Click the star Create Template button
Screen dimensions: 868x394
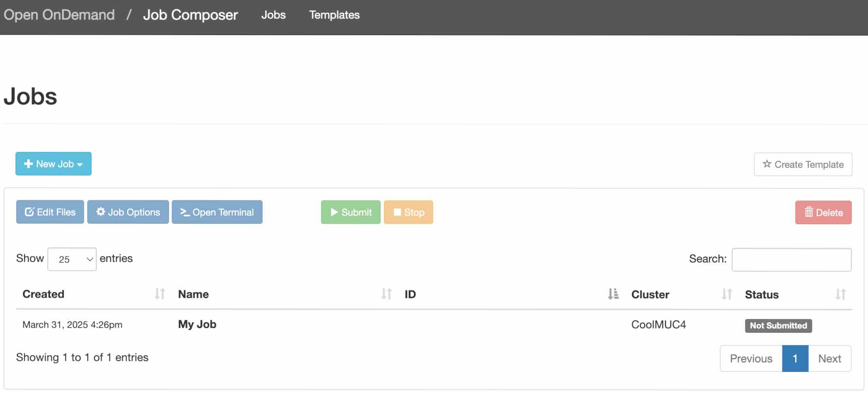[803, 164]
